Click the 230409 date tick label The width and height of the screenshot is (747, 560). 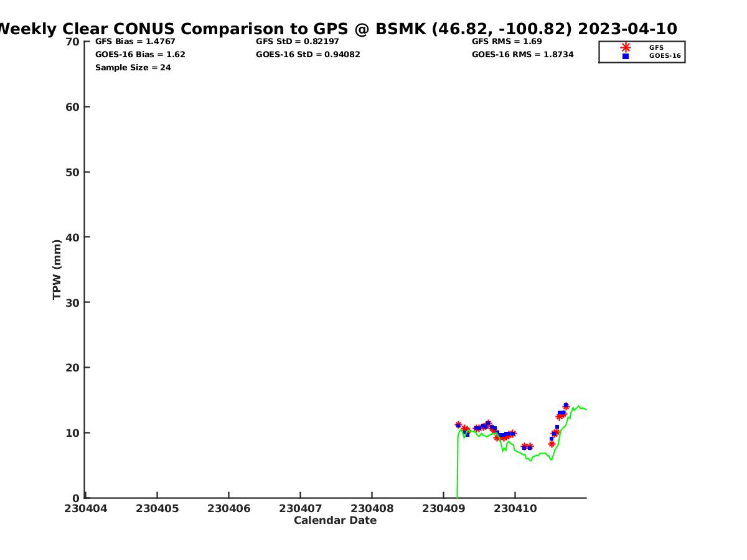click(443, 508)
